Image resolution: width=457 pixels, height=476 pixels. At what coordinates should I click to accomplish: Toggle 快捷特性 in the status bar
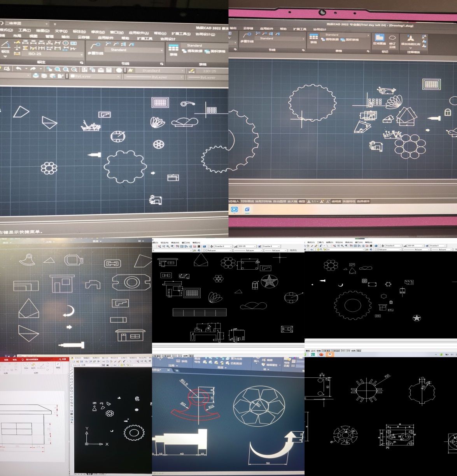[x=348, y=201]
